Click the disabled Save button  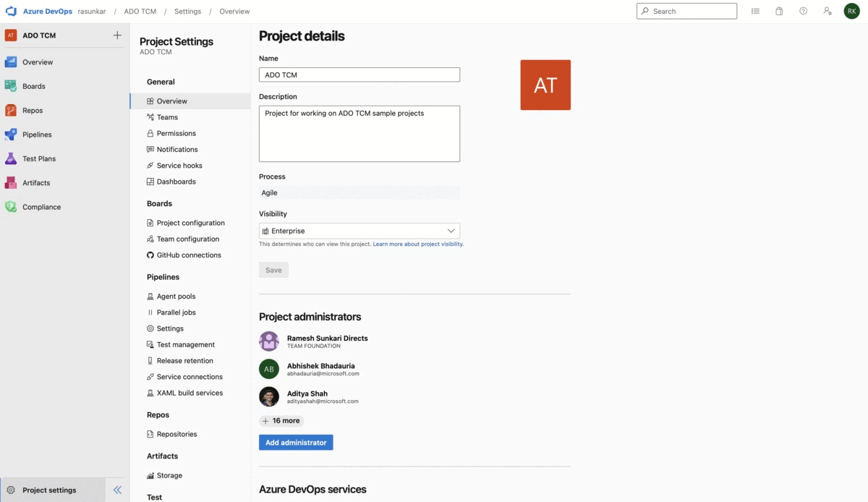(x=273, y=270)
